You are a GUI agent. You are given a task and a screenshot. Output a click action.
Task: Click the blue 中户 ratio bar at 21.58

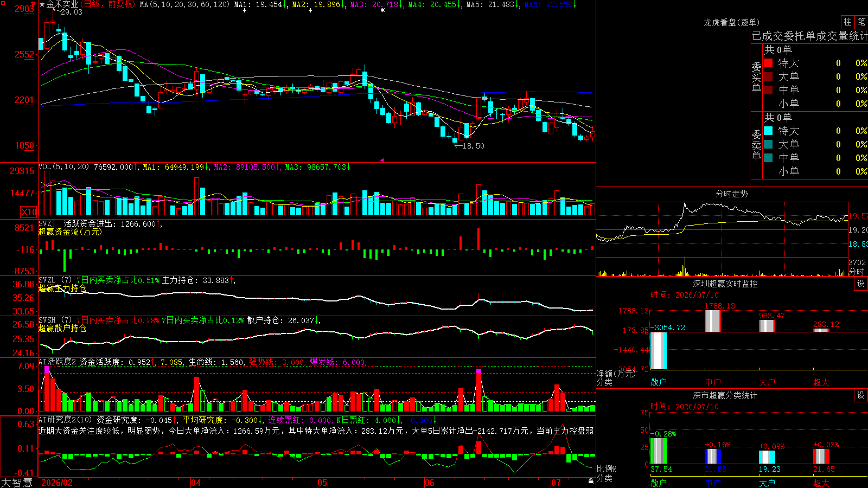coord(713,456)
